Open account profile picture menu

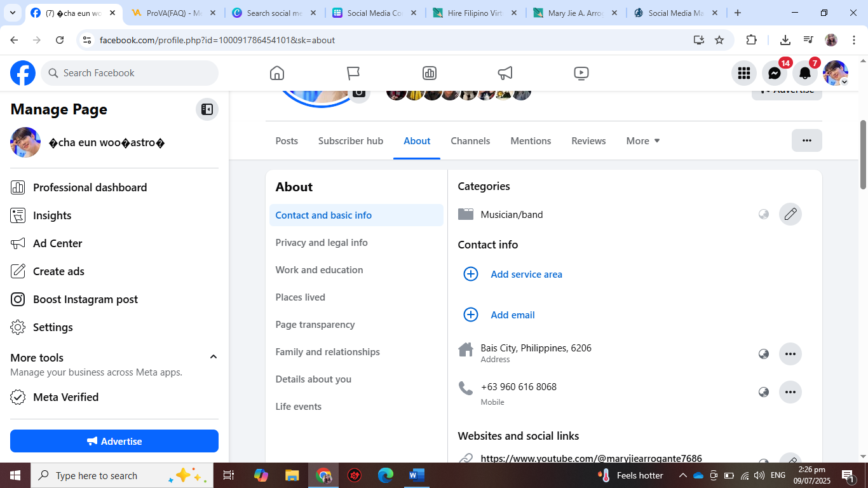click(x=836, y=73)
